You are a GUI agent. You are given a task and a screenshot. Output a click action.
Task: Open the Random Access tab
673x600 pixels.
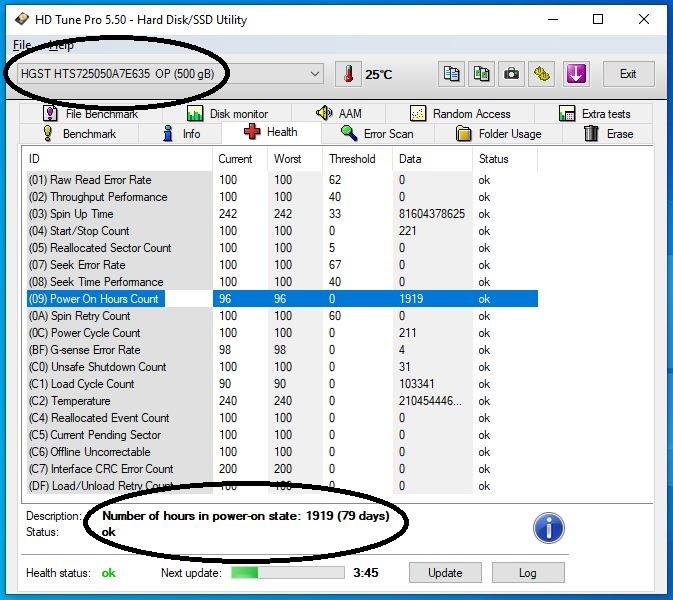460,114
